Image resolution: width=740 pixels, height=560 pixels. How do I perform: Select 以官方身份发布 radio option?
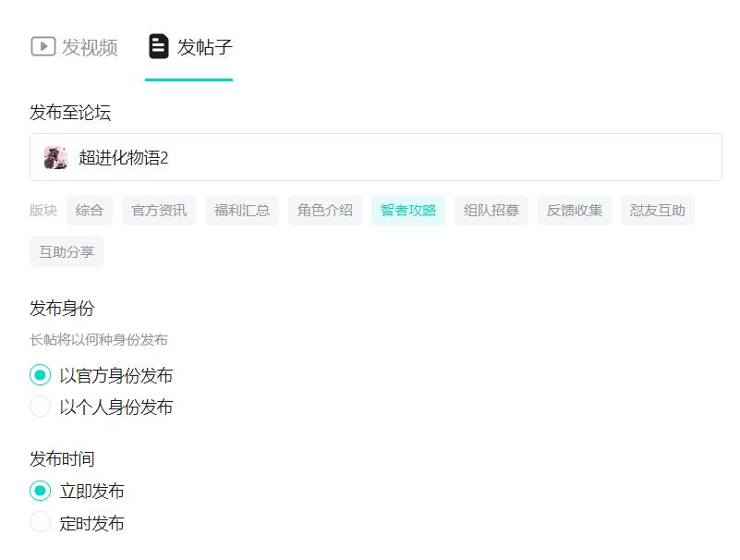[40, 375]
